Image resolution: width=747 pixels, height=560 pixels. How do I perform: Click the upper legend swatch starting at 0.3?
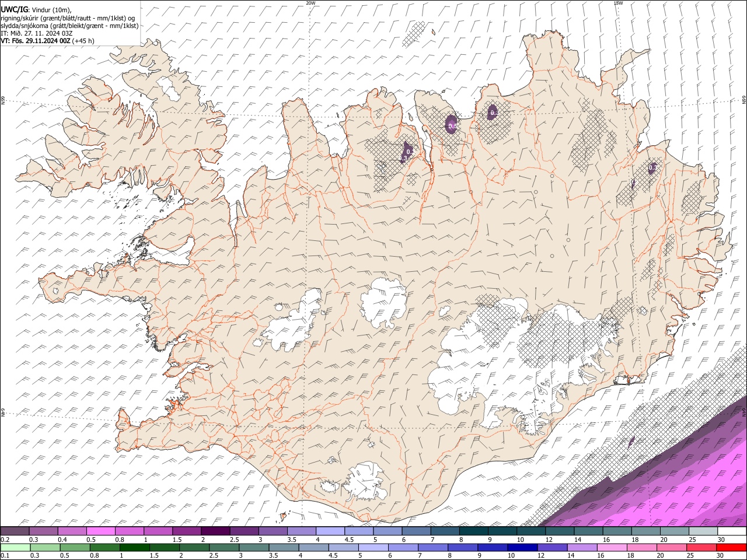44,531
